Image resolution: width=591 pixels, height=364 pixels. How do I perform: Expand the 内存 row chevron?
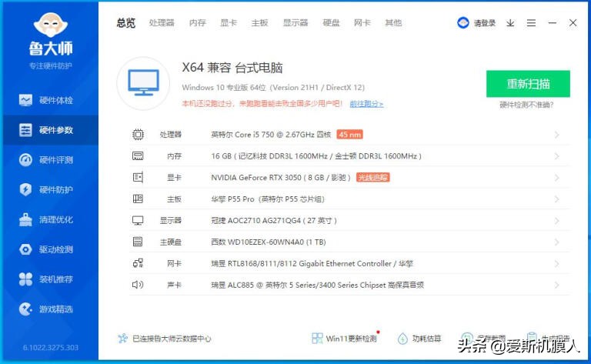point(556,156)
